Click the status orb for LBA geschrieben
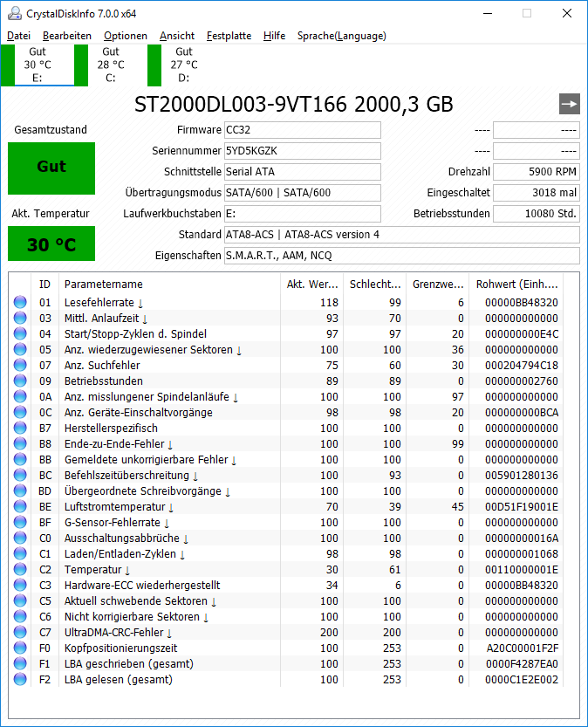The height and width of the screenshot is (727, 588). point(20,664)
